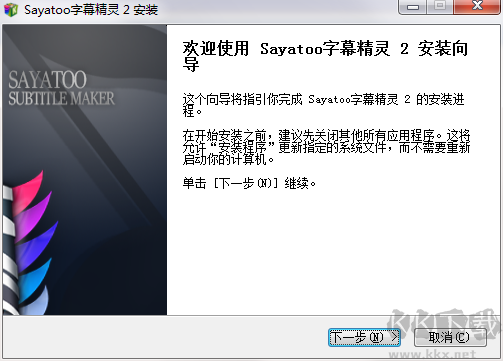Click the paragraph starting 这个向导将指引你完成
503x361 pixels.
click(x=323, y=105)
